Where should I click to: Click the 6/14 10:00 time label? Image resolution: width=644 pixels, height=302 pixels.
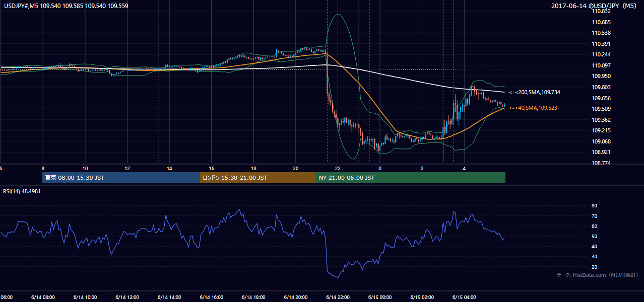pyautogui.click(x=85, y=297)
